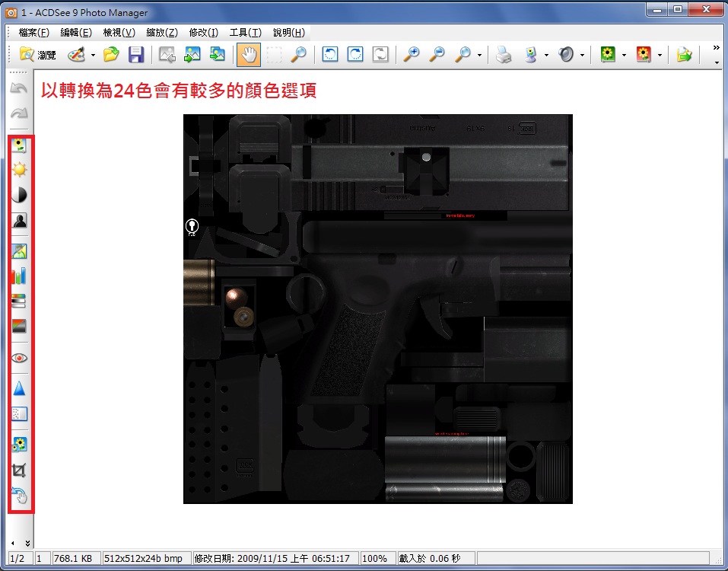The height and width of the screenshot is (571, 728).
Task: Click the undo arrow in left sidebar
Action: tap(19, 88)
